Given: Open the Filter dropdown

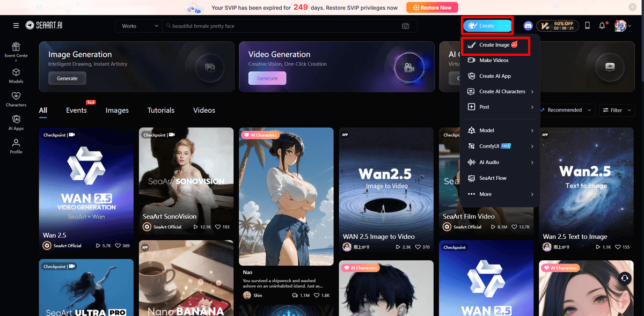Looking at the screenshot, I should click(616, 110).
